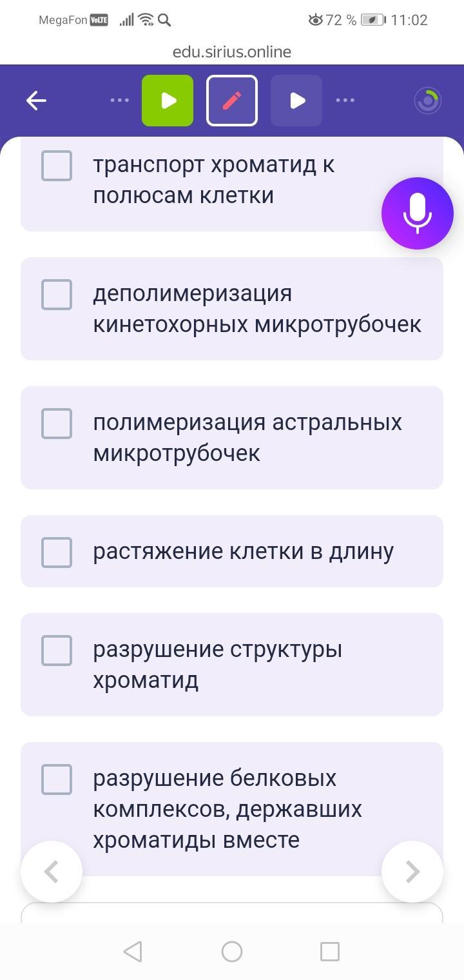The height and width of the screenshot is (980, 464).
Task: Open Android recent apps square
Action: [329, 951]
